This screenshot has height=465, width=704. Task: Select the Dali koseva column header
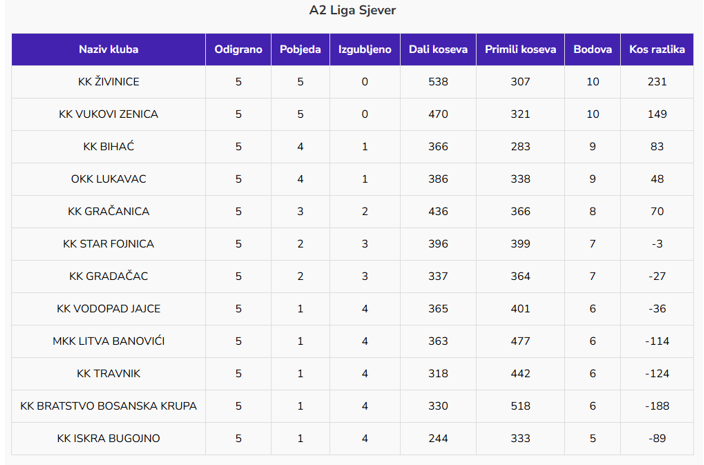click(438, 49)
